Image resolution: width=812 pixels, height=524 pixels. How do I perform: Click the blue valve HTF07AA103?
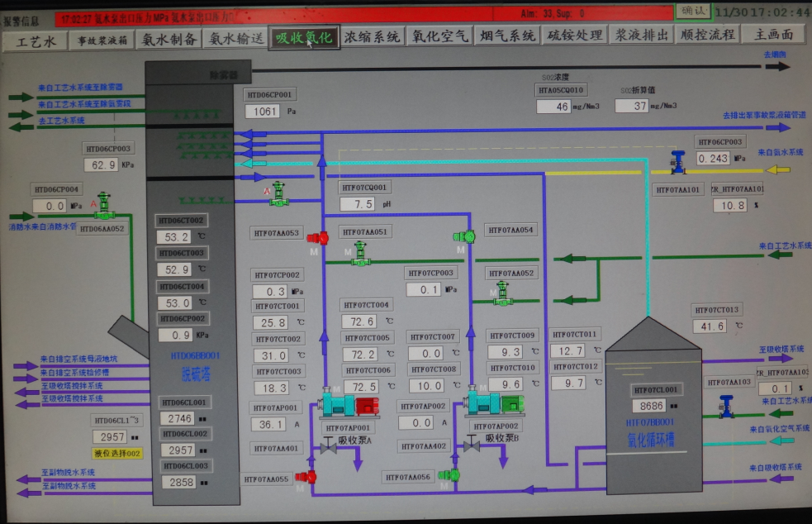726,406
